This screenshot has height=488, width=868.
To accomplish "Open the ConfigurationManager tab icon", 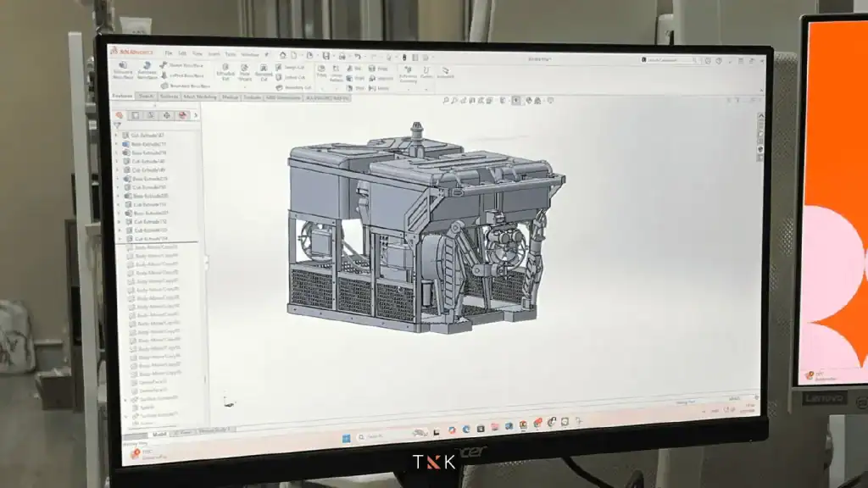I will pyautogui.click(x=151, y=115).
